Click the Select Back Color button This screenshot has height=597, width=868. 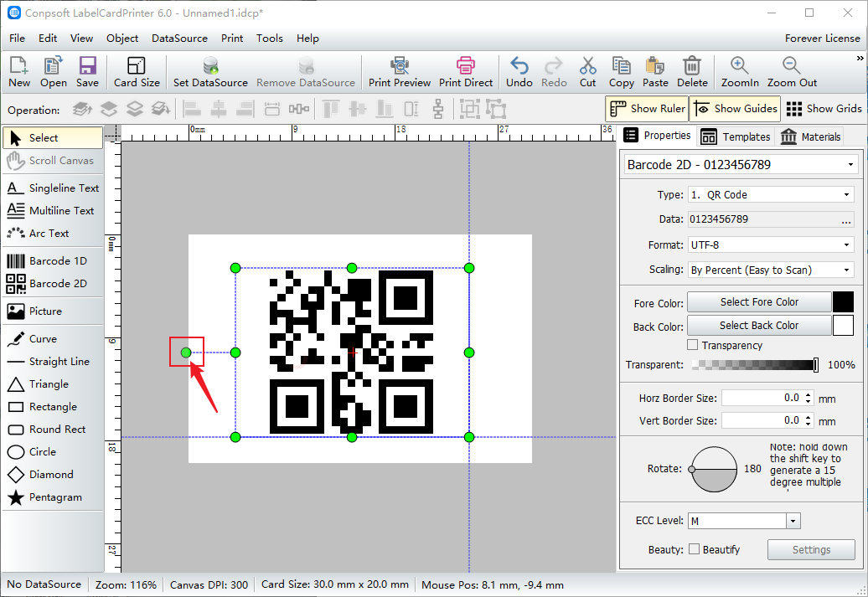click(x=759, y=326)
